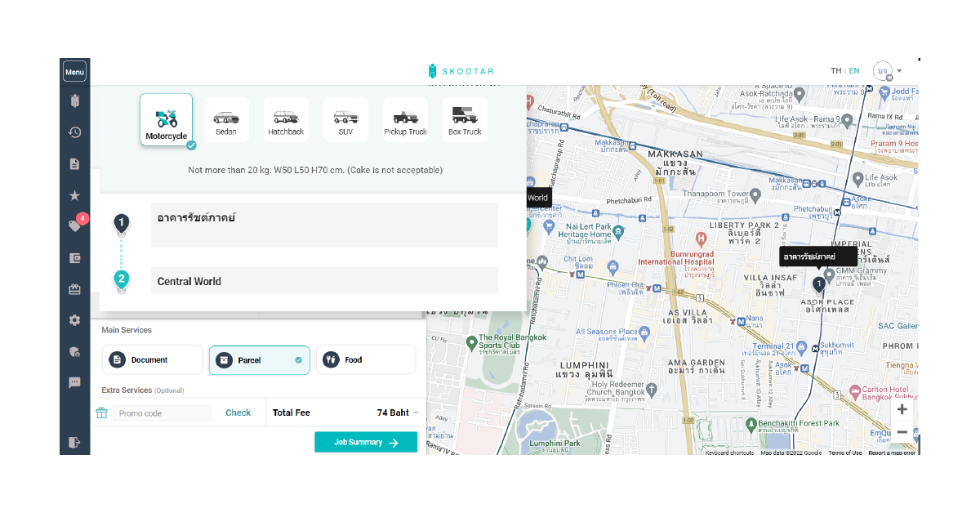This screenshot has width=980, height=513.
Task: Expand Total Fee 74 Baht chevron
Action: pos(416,413)
